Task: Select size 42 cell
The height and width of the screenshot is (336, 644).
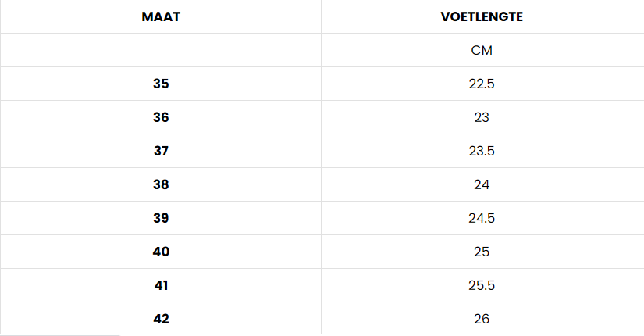Action: pyautogui.click(x=161, y=319)
